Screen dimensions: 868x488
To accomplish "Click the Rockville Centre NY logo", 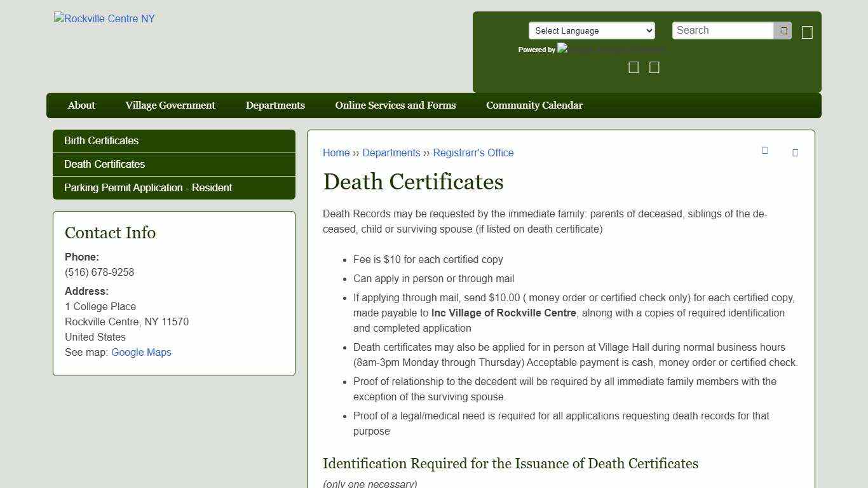I will point(104,18).
